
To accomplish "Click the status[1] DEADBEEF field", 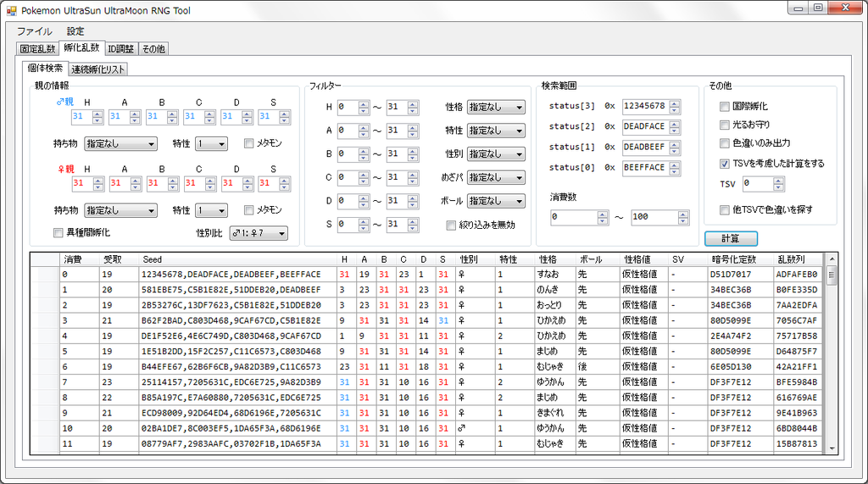I will click(x=645, y=147).
